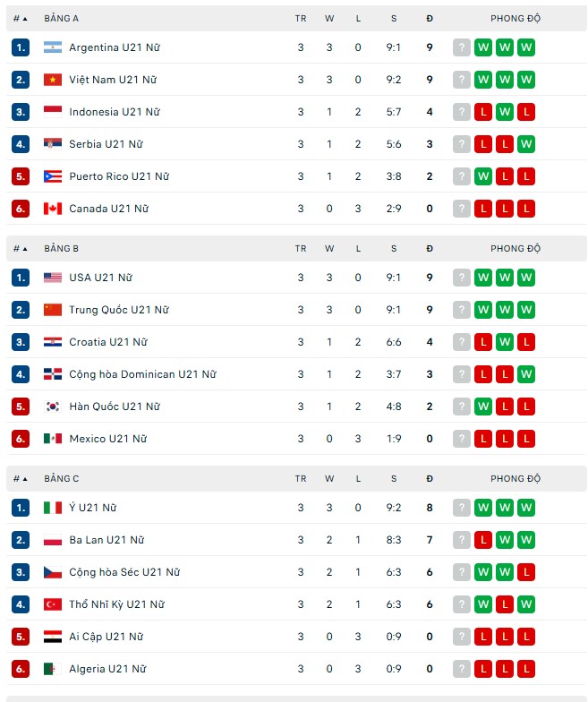Click the Bảng B header label

coord(61,249)
